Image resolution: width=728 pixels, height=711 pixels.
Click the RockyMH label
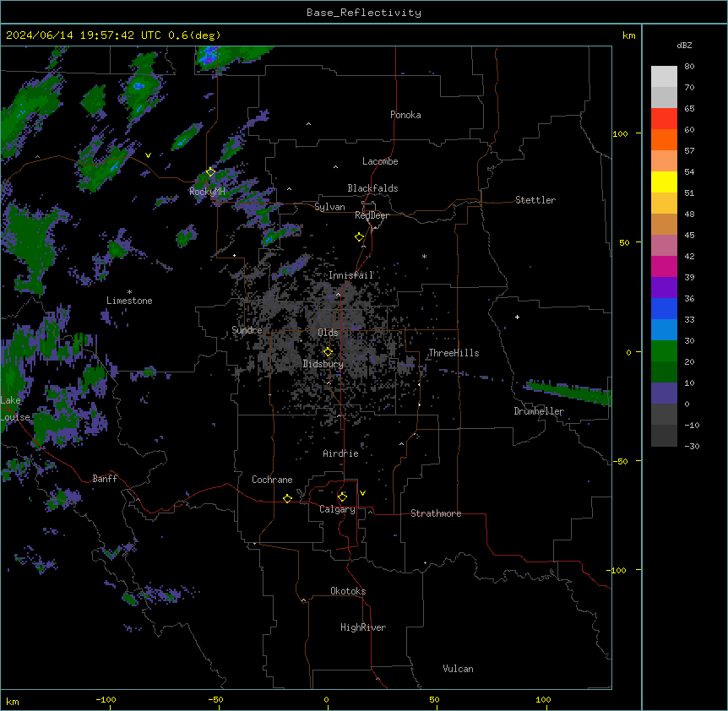pyautogui.click(x=207, y=192)
